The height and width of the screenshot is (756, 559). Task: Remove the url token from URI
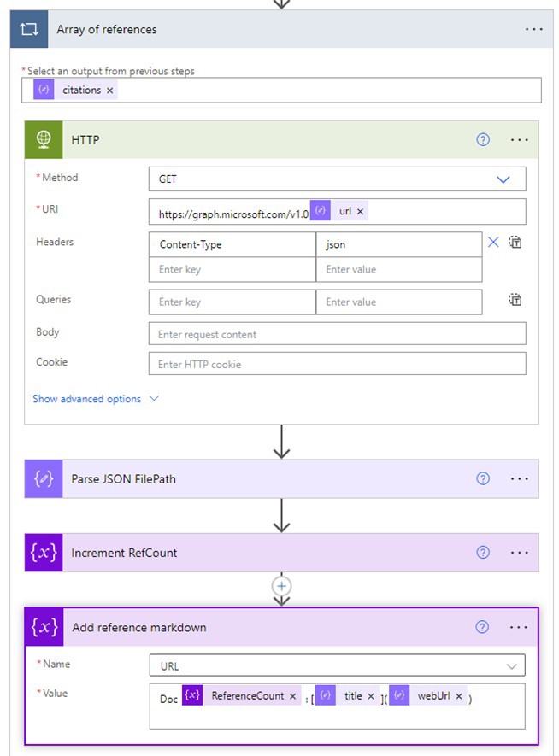pos(360,212)
